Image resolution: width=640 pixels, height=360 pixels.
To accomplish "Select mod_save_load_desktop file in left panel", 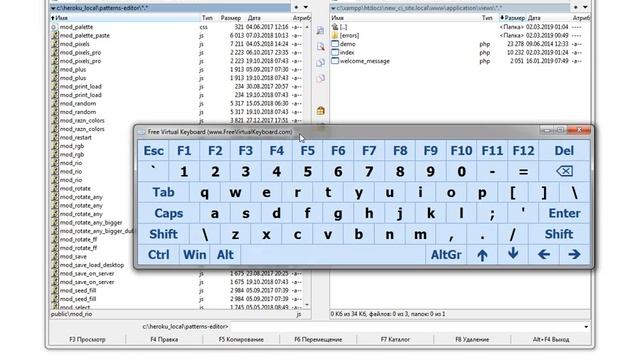I will (92, 265).
